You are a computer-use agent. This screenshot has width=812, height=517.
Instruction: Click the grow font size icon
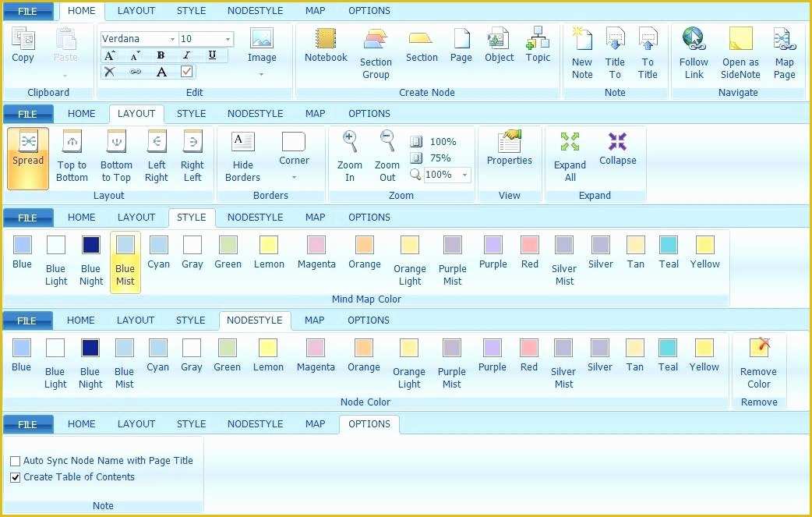pos(109,55)
